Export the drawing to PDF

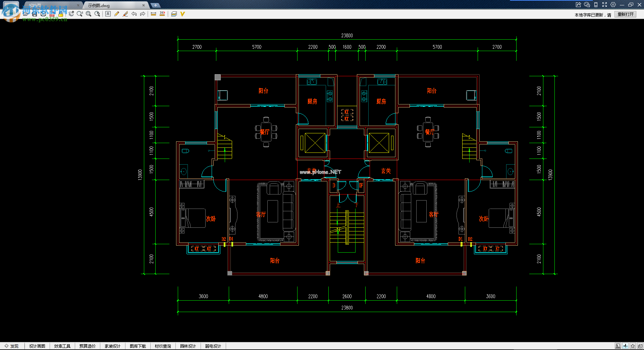click(x=52, y=14)
